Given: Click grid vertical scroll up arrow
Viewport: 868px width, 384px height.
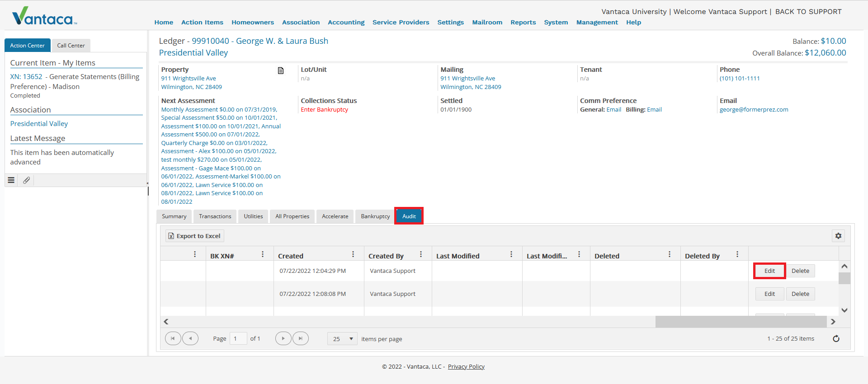Looking at the screenshot, I should (844, 267).
